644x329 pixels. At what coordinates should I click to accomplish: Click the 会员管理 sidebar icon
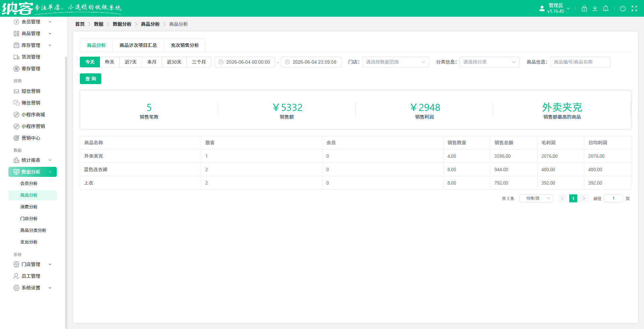16,22
